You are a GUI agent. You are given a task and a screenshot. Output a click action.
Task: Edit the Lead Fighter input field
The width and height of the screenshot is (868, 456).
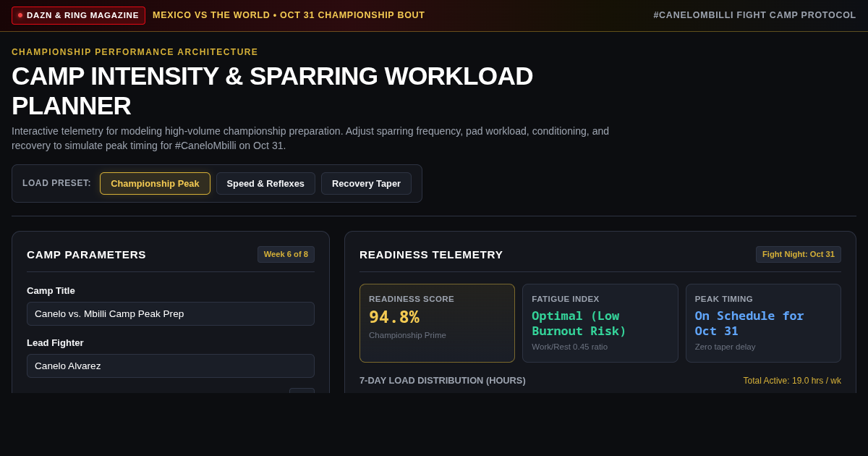tap(171, 366)
